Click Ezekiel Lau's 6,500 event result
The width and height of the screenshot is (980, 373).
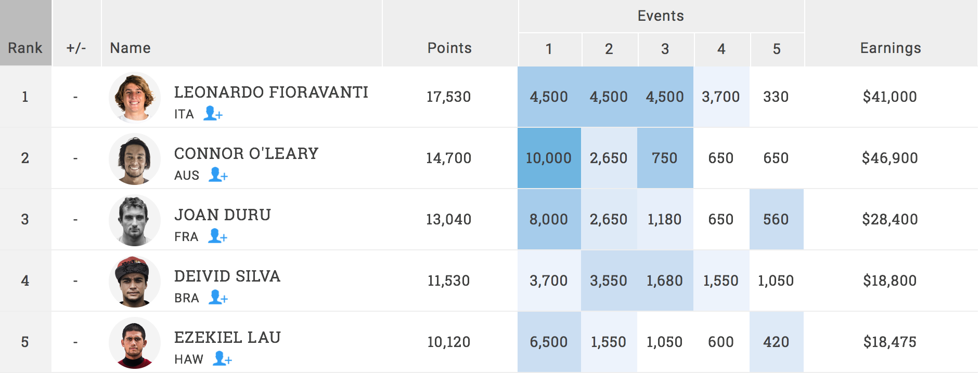[549, 342]
